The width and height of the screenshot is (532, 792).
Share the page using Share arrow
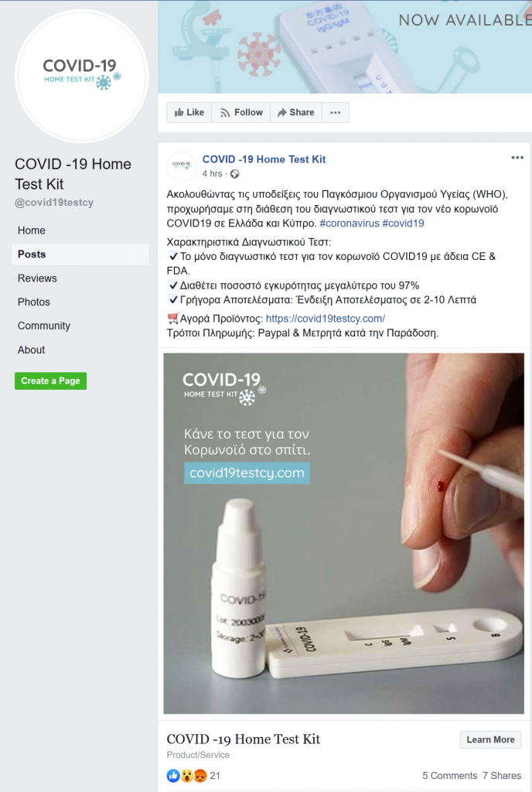pos(296,113)
